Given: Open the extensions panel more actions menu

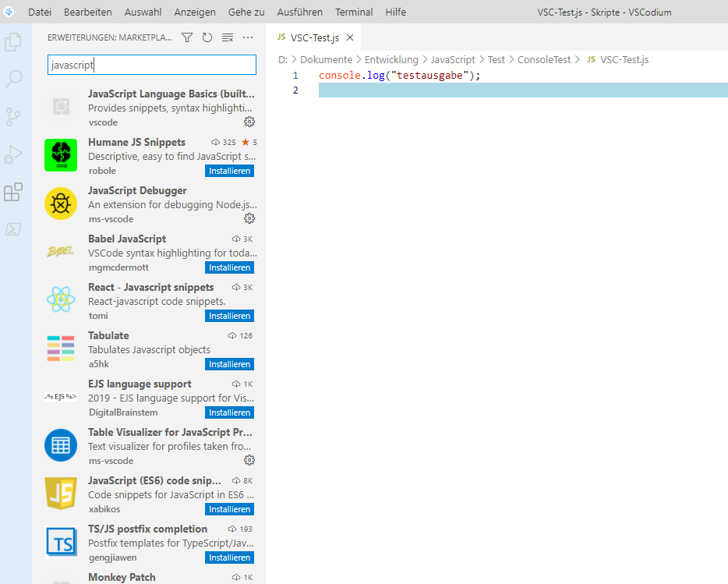Looking at the screenshot, I should click(x=248, y=37).
